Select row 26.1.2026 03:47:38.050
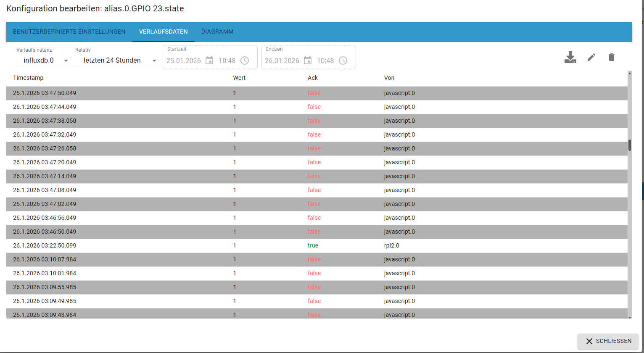The height and width of the screenshot is (353, 644). point(317,121)
